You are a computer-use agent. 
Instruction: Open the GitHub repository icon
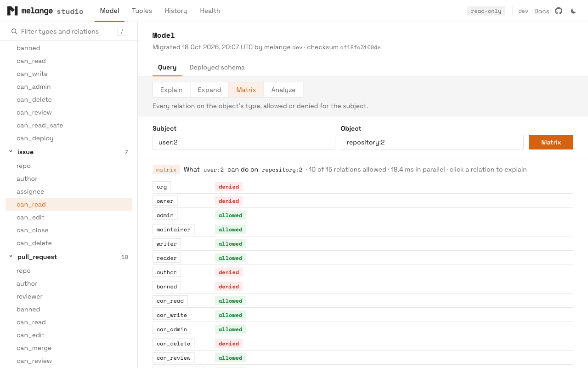tap(559, 11)
